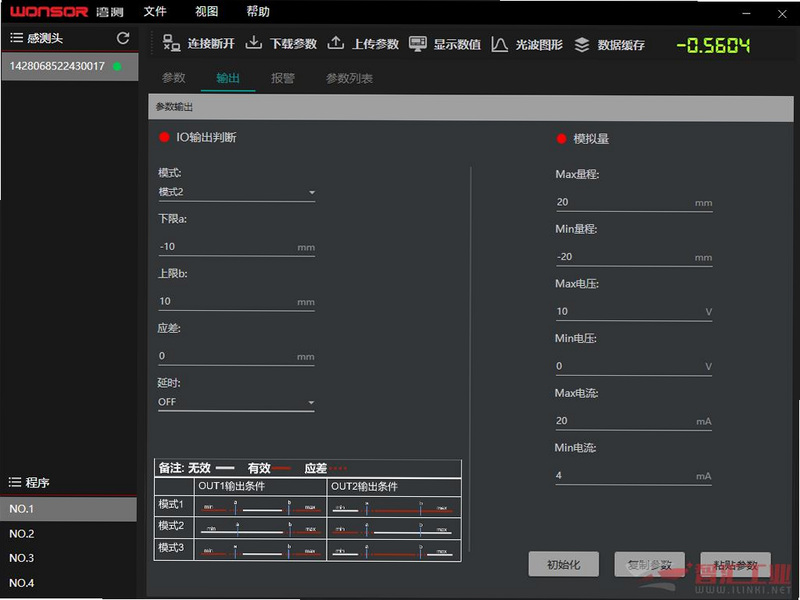Image resolution: width=800 pixels, height=600 pixels.
Task: Click the 下限a input field
Action: click(x=236, y=246)
